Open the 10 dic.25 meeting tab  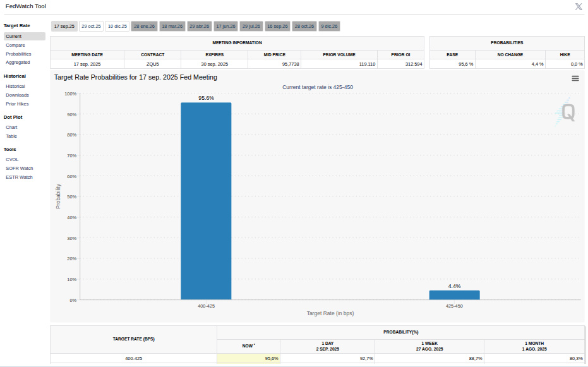point(117,27)
